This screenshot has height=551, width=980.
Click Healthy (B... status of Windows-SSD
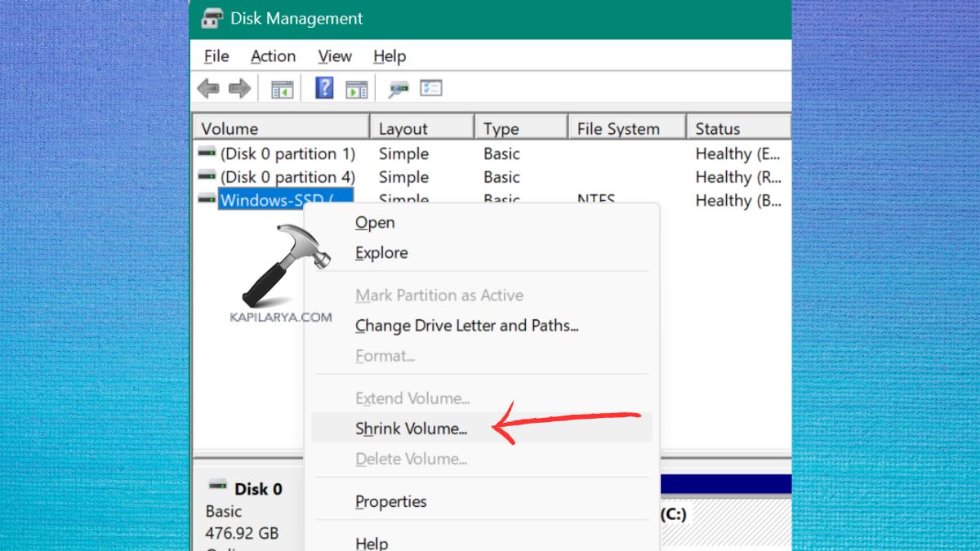[738, 200]
